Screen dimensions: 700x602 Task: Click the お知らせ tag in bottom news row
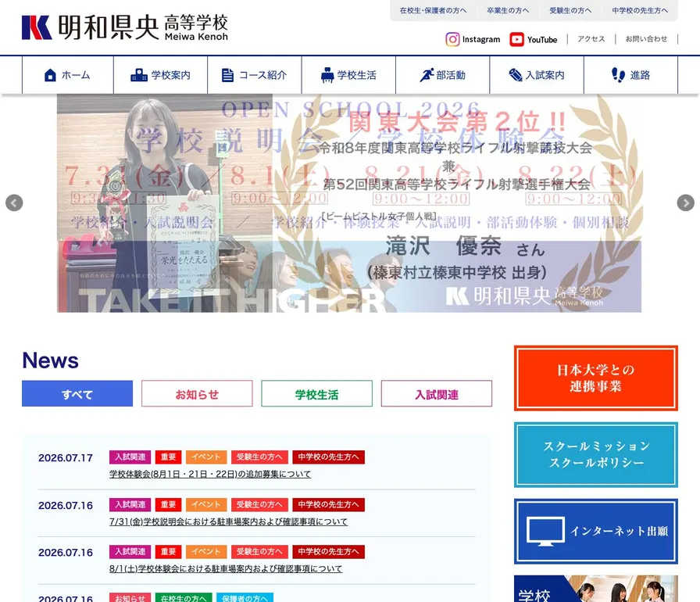(130, 597)
